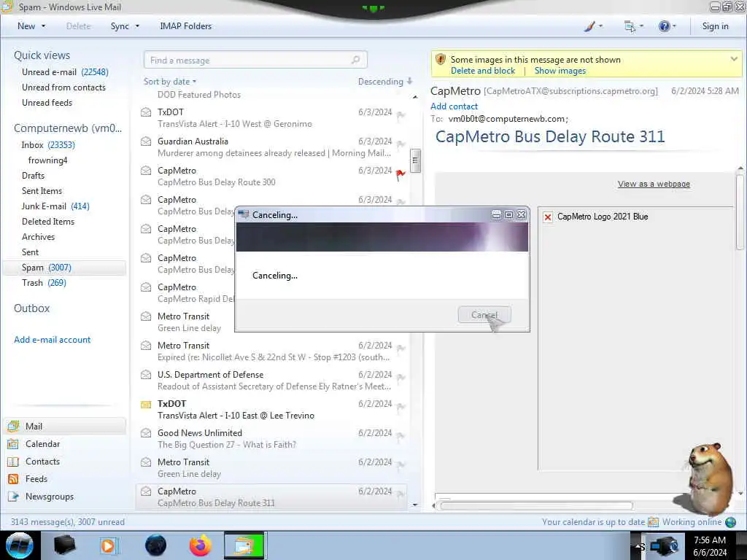Launch Firefox from the taskbar

200,545
